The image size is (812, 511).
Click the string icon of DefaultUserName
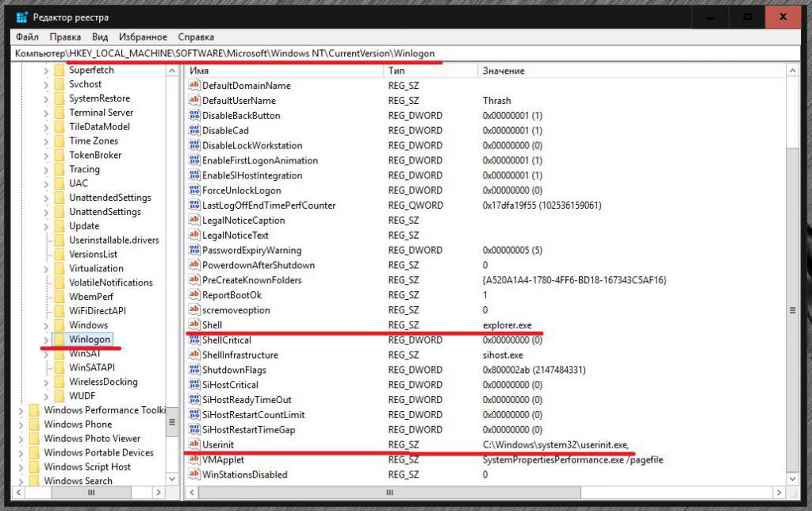coord(194,100)
